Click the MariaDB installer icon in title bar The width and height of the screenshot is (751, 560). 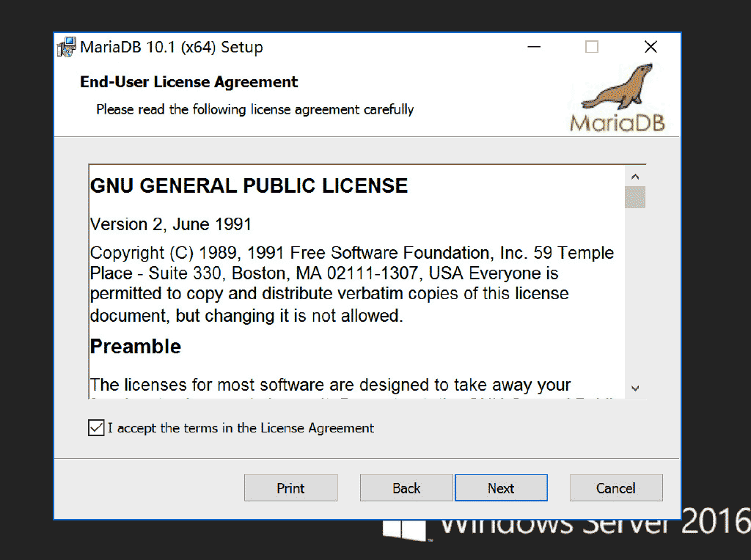67,47
